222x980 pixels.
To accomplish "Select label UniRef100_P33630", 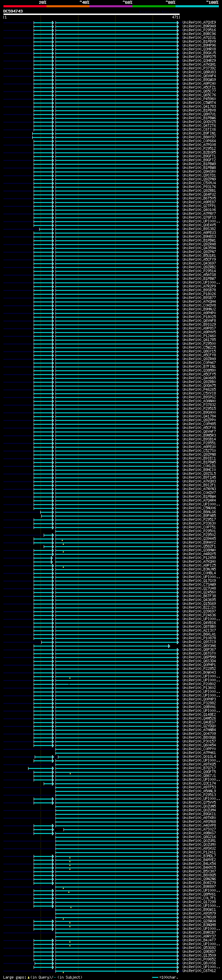I will click(199, 524).
